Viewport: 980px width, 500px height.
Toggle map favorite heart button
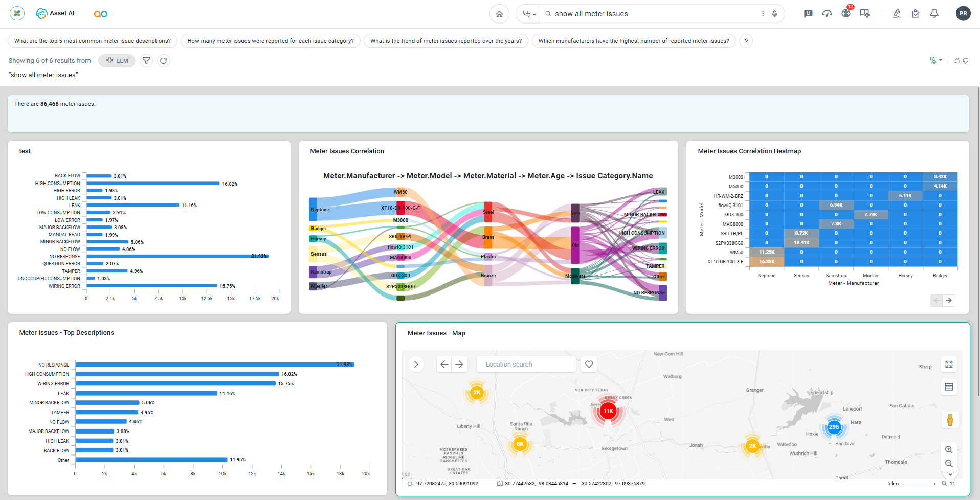click(589, 365)
